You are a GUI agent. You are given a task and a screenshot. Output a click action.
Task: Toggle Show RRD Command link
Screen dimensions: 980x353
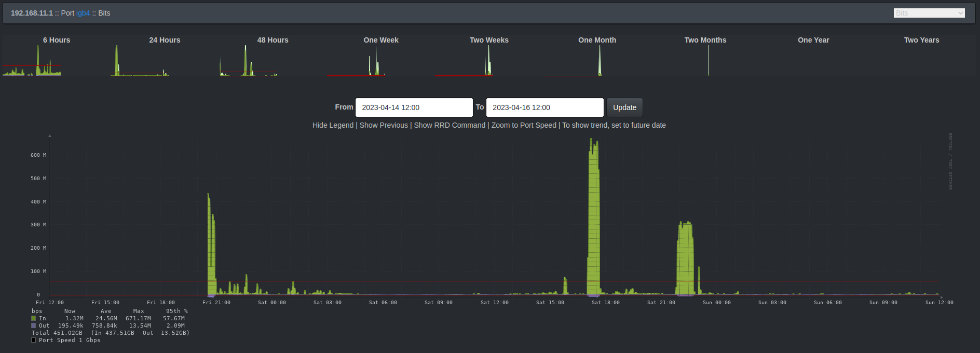click(x=450, y=125)
